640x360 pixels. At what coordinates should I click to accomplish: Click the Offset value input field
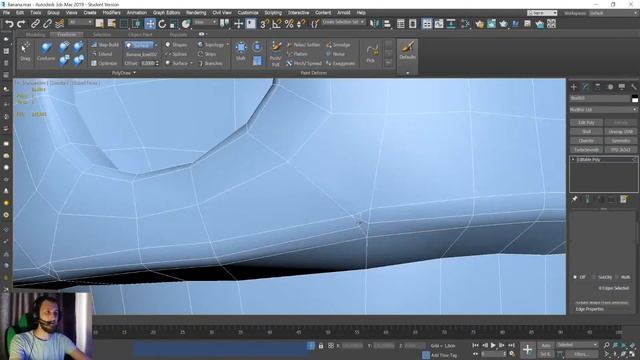[148, 63]
